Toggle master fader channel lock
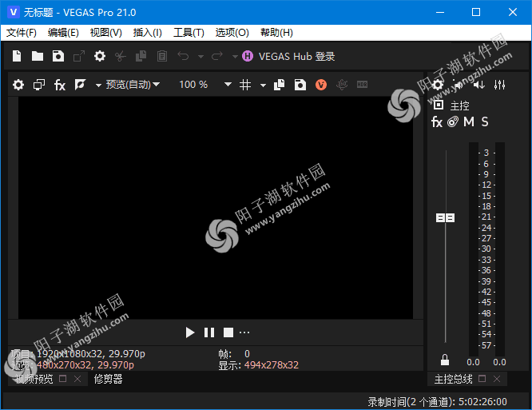 [445, 360]
